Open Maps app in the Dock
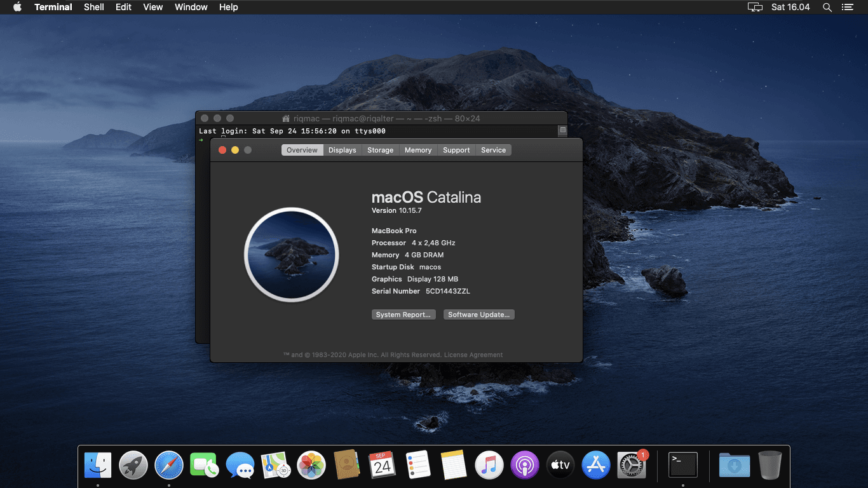This screenshot has height=488, width=868. click(x=276, y=466)
